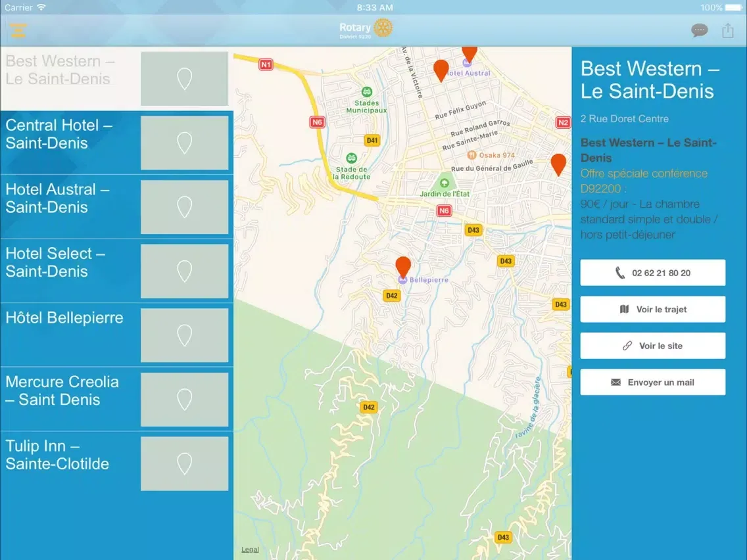Image resolution: width=747 pixels, height=560 pixels.
Task: Click Voir le trajet button
Action: pos(653,310)
